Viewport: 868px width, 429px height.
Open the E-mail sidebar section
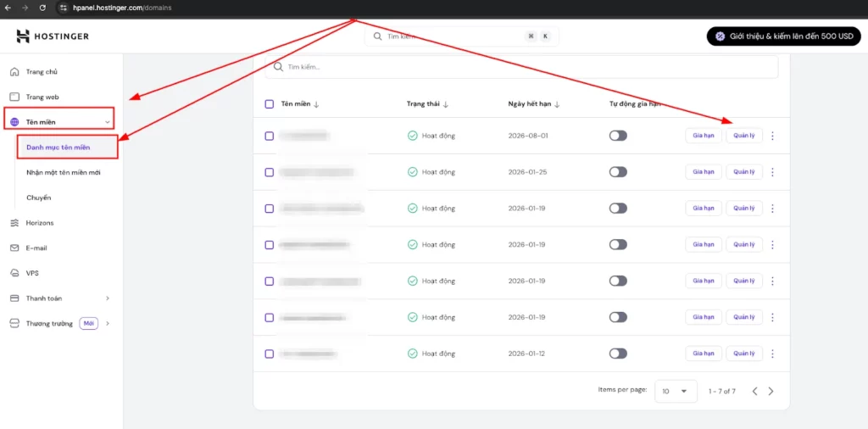pos(36,248)
